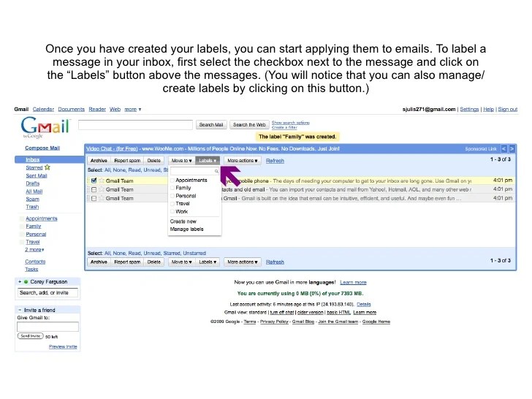Click the top Refresh link

(x=275, y=161)
